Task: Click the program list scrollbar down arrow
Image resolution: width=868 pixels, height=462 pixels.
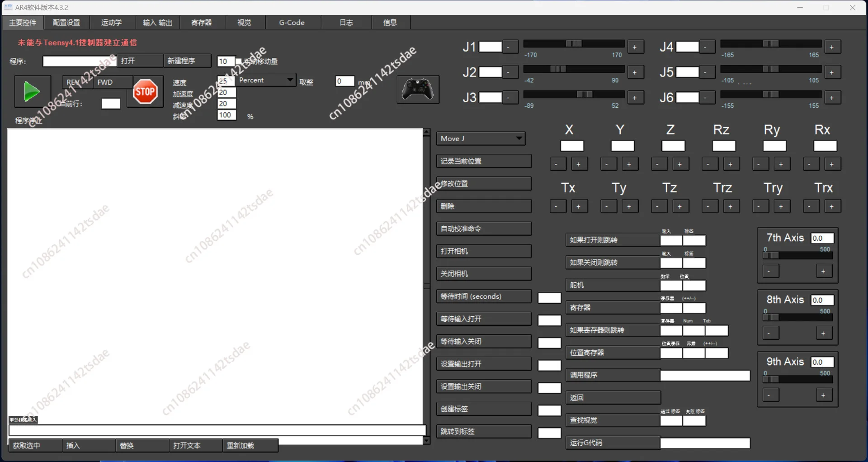Action: click(426, 440)
